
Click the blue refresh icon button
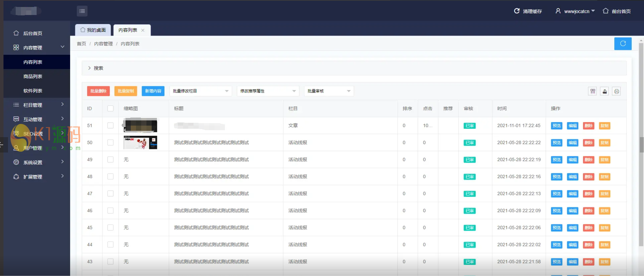coord(623,44)
